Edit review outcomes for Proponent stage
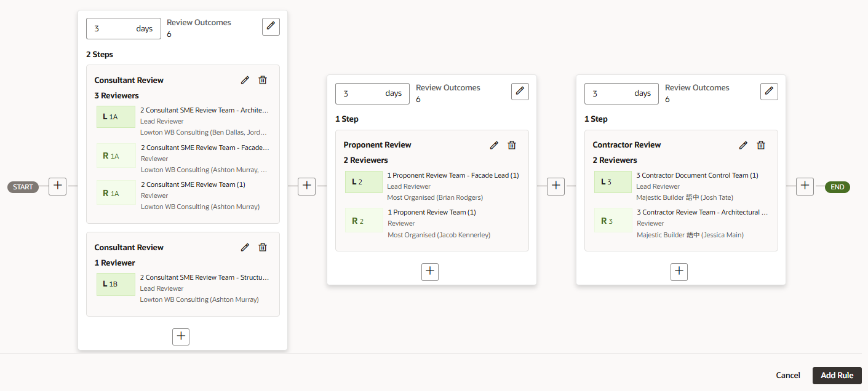The image size is (868, 391). pyautogui.click(x=520, y=92)
